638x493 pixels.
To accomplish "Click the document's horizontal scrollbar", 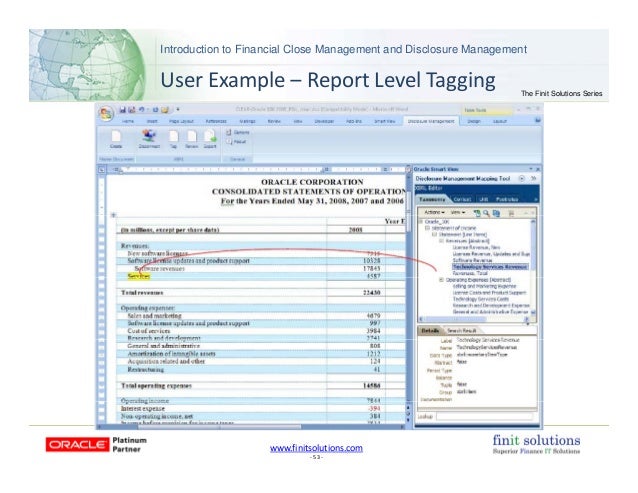I will pos(251,427).
